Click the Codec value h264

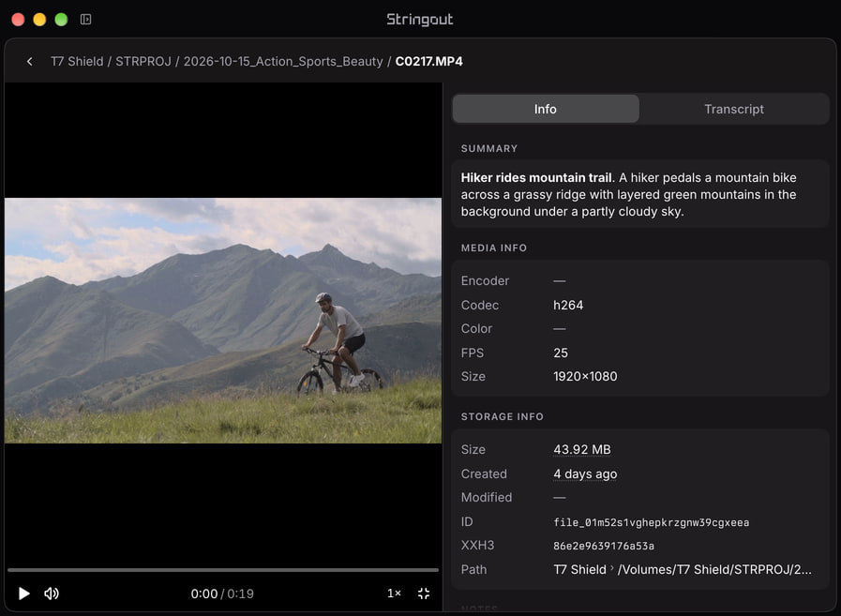point(568,306)
